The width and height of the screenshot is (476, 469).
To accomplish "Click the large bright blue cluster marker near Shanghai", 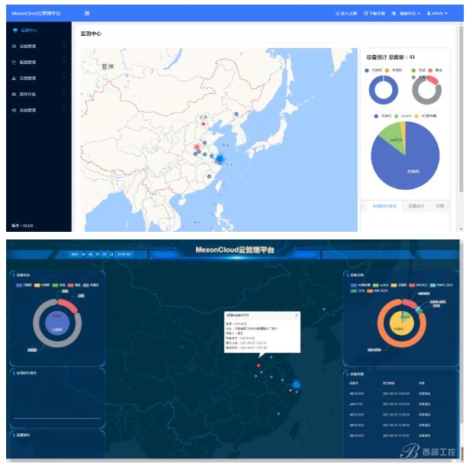I will pyautogui.click(x=220, y=159).
